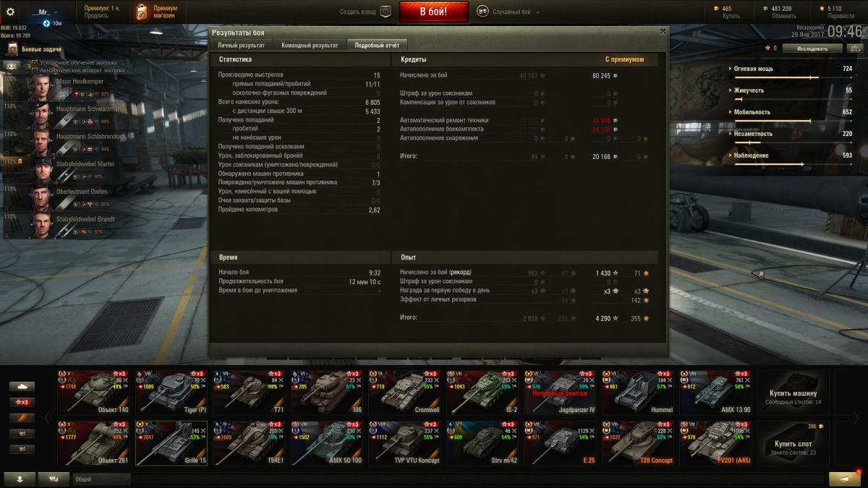Select IS-2 tank
Screen dimensions: 868x488
[x=482, y=392]
